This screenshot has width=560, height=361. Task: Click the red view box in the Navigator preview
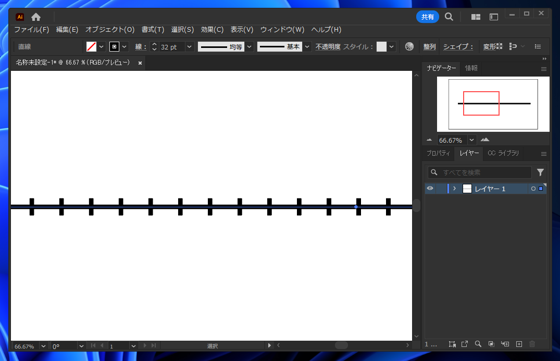(481, 103)
